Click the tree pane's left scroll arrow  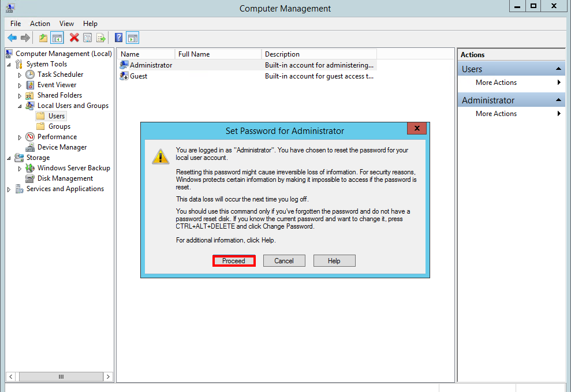(11, 377)
